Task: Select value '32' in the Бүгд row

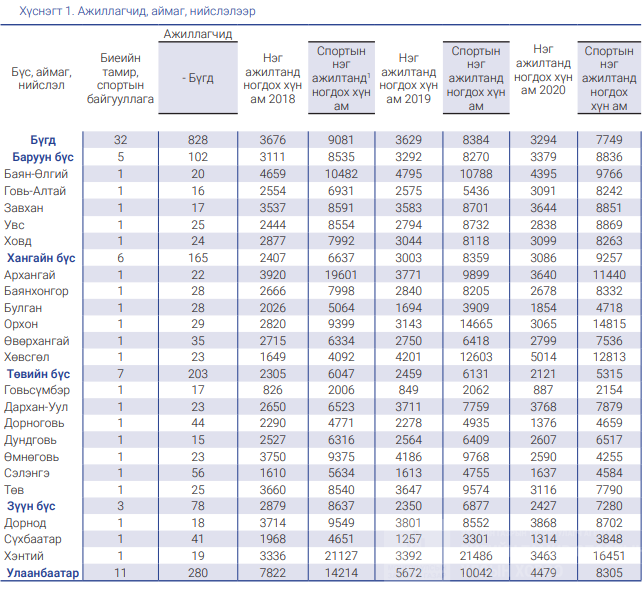Action: [120, 140]
